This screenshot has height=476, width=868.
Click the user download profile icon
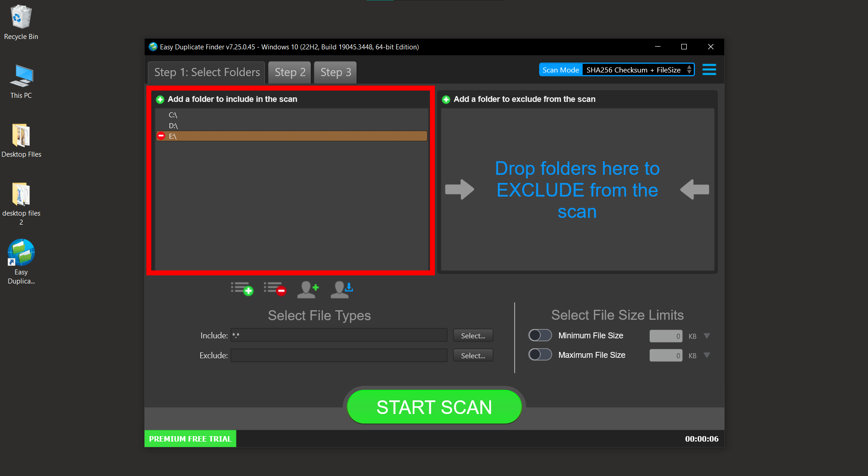pos(342,289)
